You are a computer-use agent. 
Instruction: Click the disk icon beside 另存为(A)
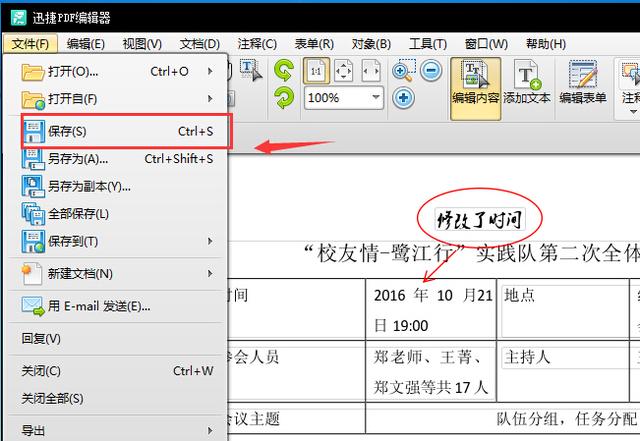(33, 159)
